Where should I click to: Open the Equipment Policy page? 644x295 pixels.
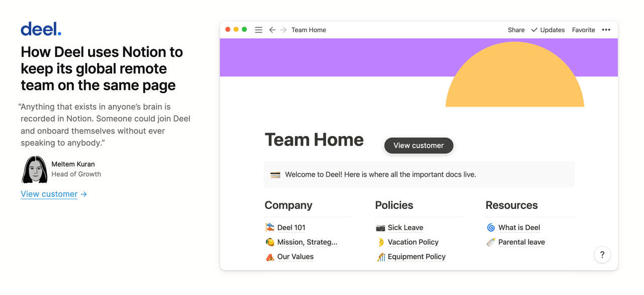(417, 257)
